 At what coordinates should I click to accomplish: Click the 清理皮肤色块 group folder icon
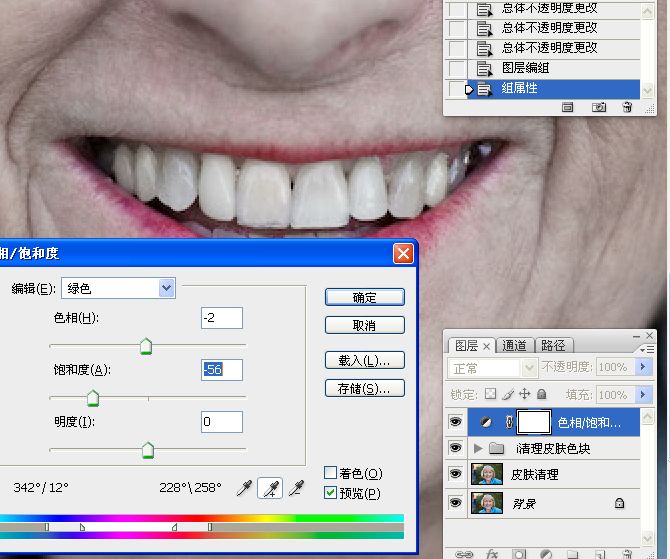coord(496,448)
